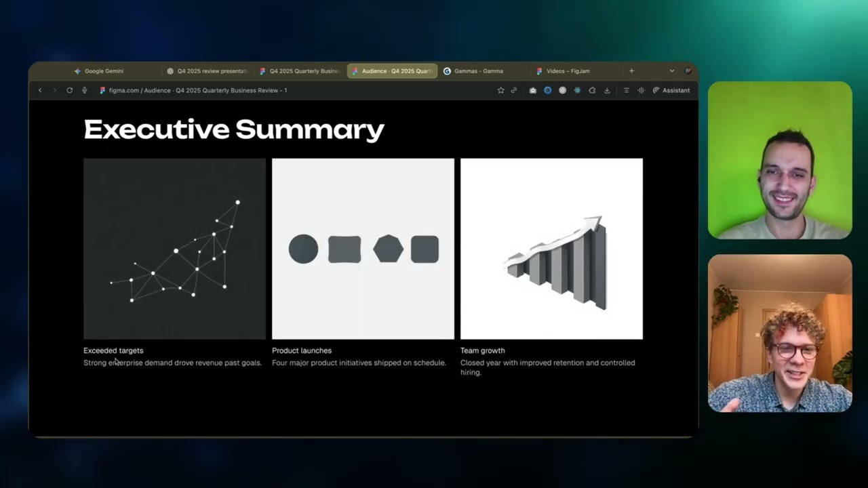Image resolution: width=868 pixels, height=488 pixels.
Task: Open the downloads icon in the toolbar
Action: coord(607,90)
